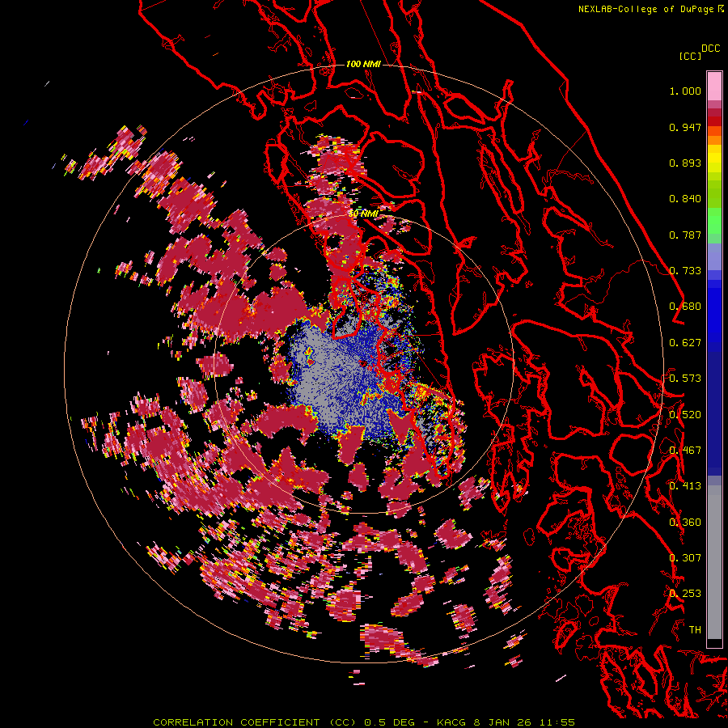Pick the light pink swatch beside 1.000

tap(714, 86)
